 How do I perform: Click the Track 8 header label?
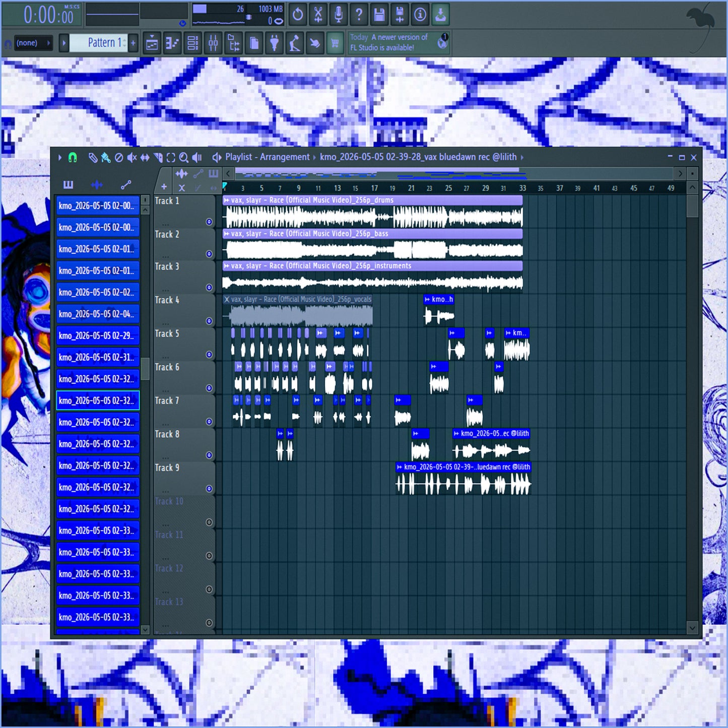167,434
